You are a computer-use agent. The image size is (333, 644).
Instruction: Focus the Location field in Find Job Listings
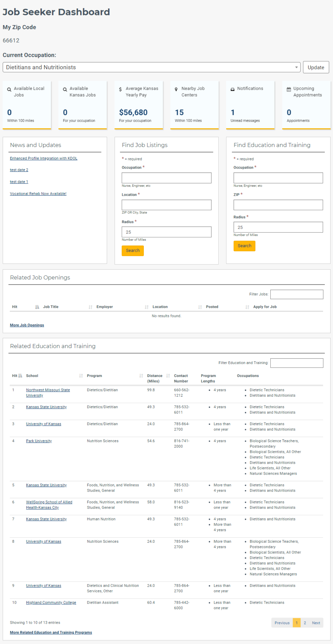[x=166, y=205]
